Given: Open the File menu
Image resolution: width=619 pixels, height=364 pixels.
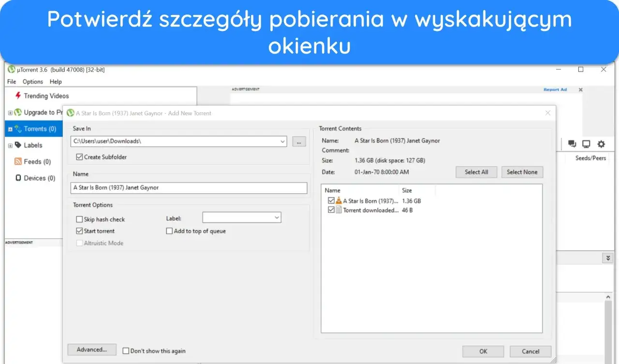Looking at the screenshot, I should 11,82.
